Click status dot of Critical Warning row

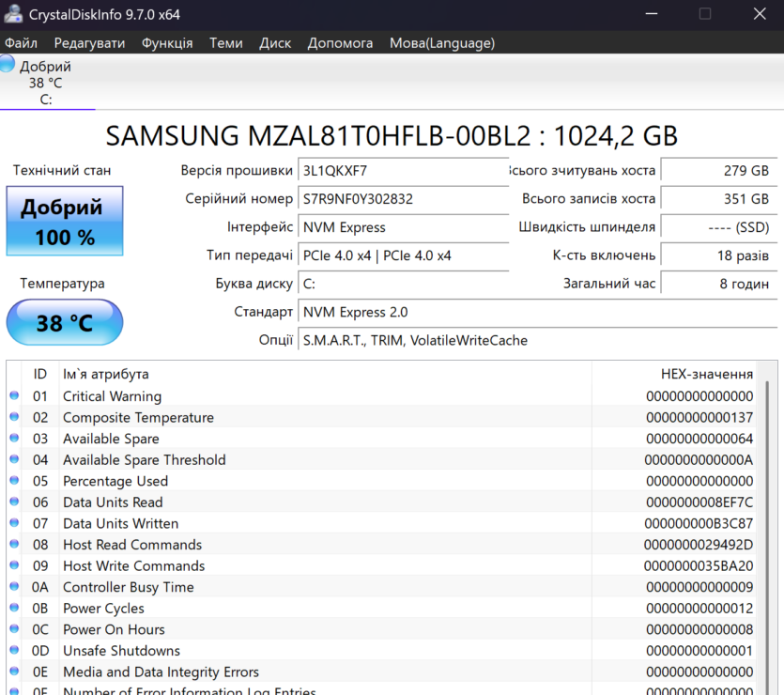pyautogui.click(x=14, y=395)
